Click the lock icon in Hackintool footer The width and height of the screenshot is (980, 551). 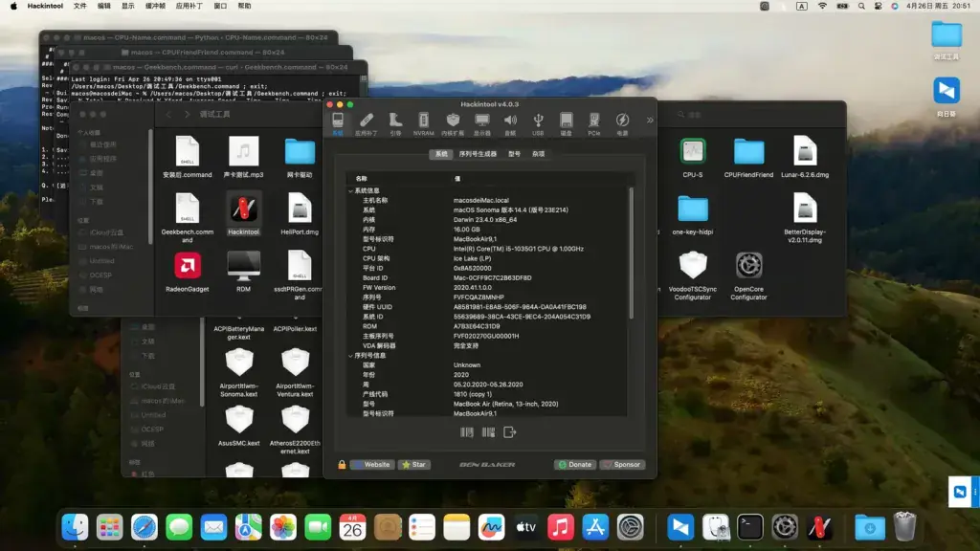[x=342, y=465]
